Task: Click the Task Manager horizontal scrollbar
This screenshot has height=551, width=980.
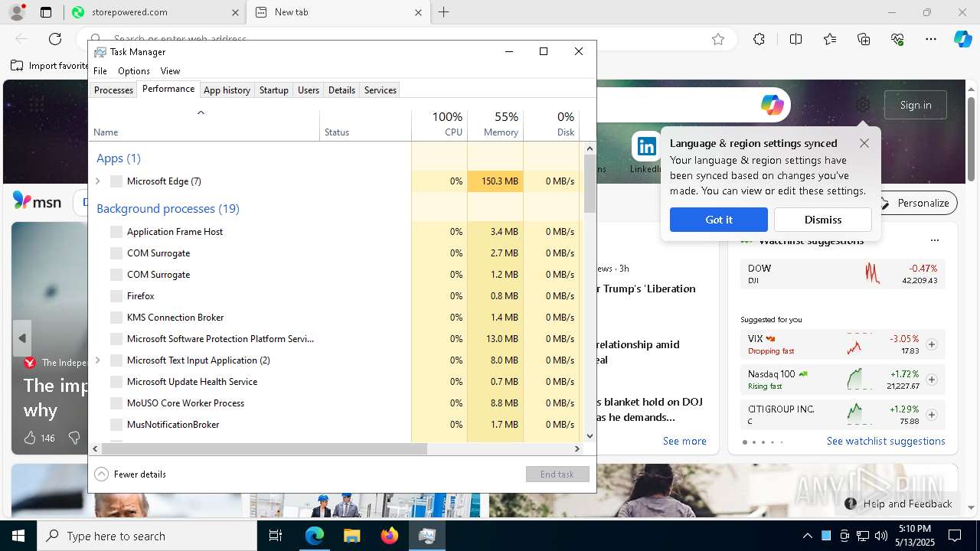Action: (x=263, y=449)
